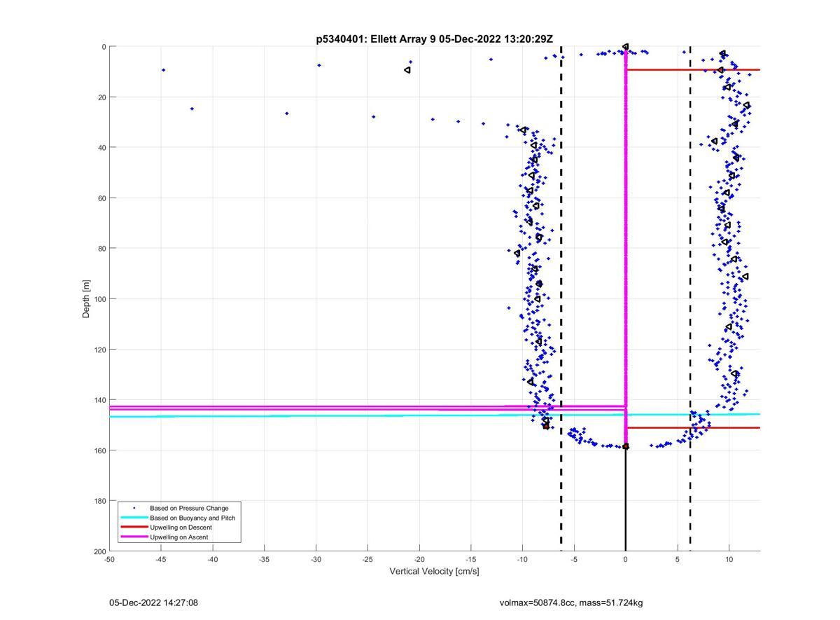The width and height of the screenshot is (840, 620).
Task: Click the x-axis tick label -25
Action: pos(367,559)
